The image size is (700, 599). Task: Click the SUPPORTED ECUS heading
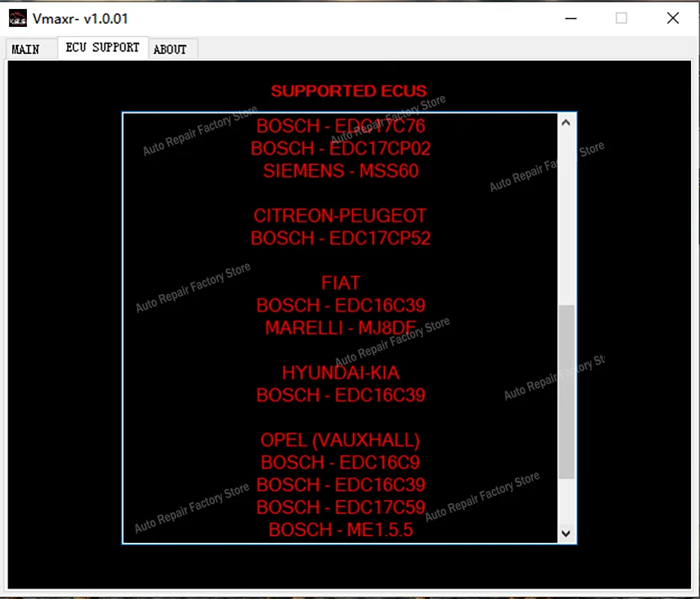[349, 91]
